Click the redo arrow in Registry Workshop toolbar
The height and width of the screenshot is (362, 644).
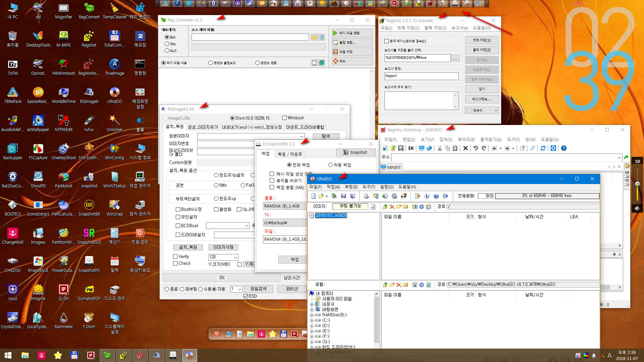pos(483,148)
